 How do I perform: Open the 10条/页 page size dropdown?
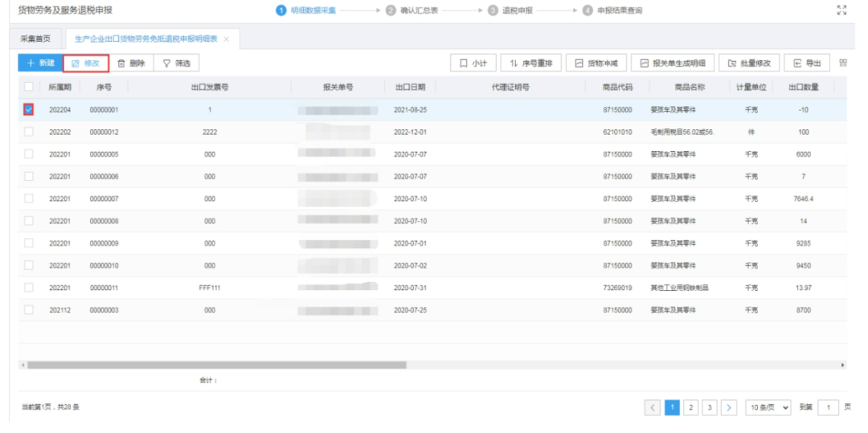pyautogui.click(x=768, y=407)
